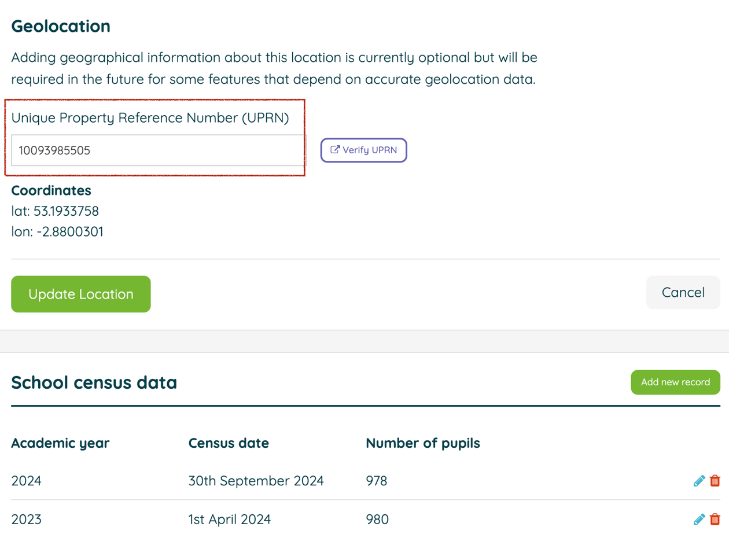The image size is (729, 560).
Task: Delete the 2024 census record with trash icon
Action: point(715,481)
